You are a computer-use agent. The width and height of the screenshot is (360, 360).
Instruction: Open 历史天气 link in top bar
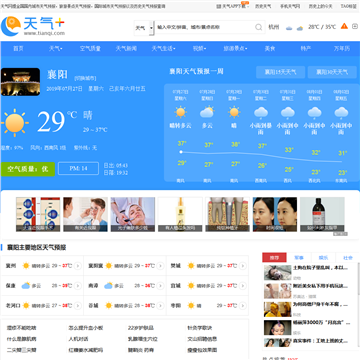(x=263, y=6)
